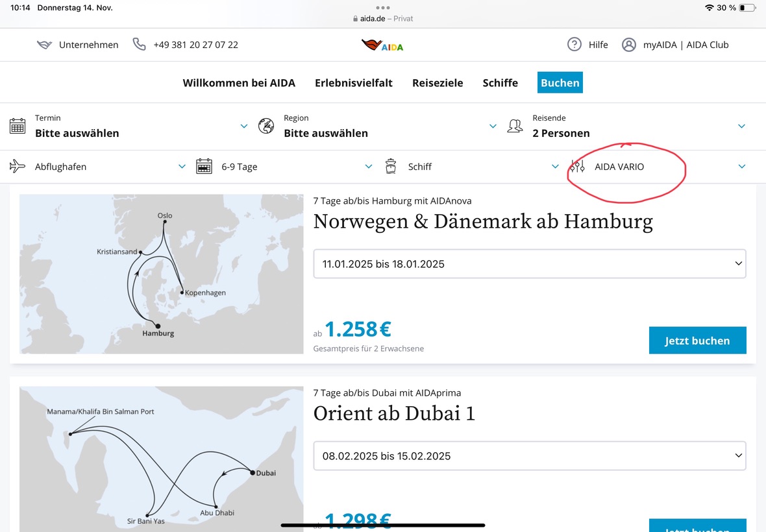
Task: Call the number +49 381 20 27 07 22
Action: point(195,45)
